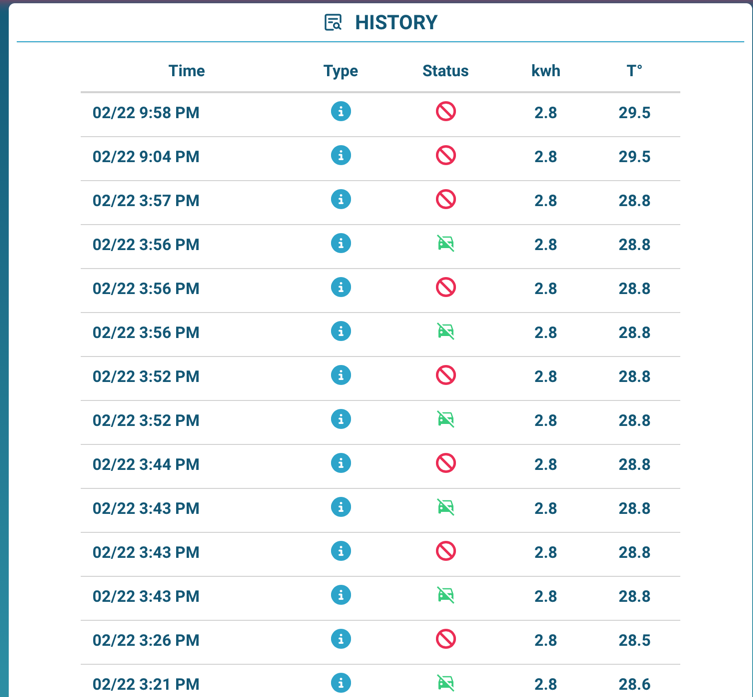Select the 02/22 9:58 PM timestamp
753x697 pixels.
coord(146,113)
